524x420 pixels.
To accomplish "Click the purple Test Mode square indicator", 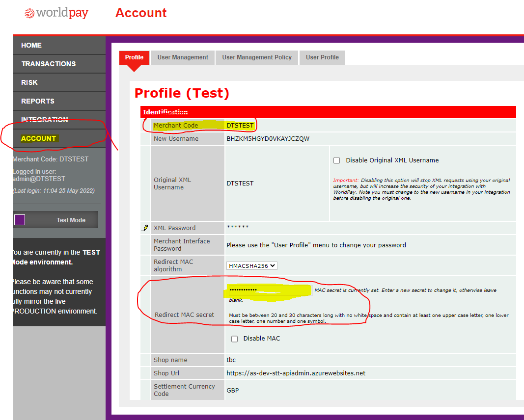I will click(20, 220).
